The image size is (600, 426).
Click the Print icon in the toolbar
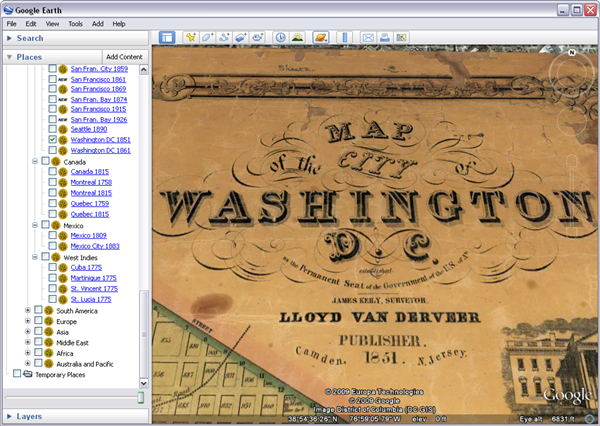coord(385,38)
